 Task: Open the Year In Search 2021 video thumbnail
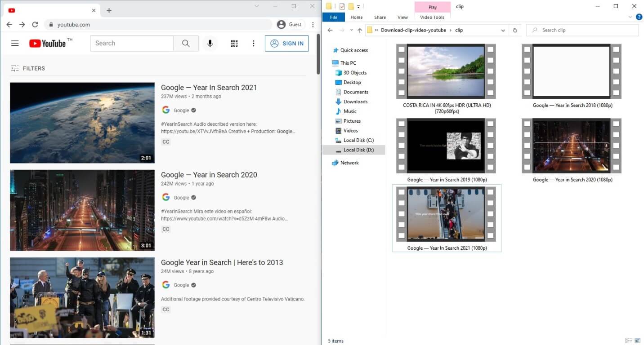pyautogui.click(x=82, y=123)
